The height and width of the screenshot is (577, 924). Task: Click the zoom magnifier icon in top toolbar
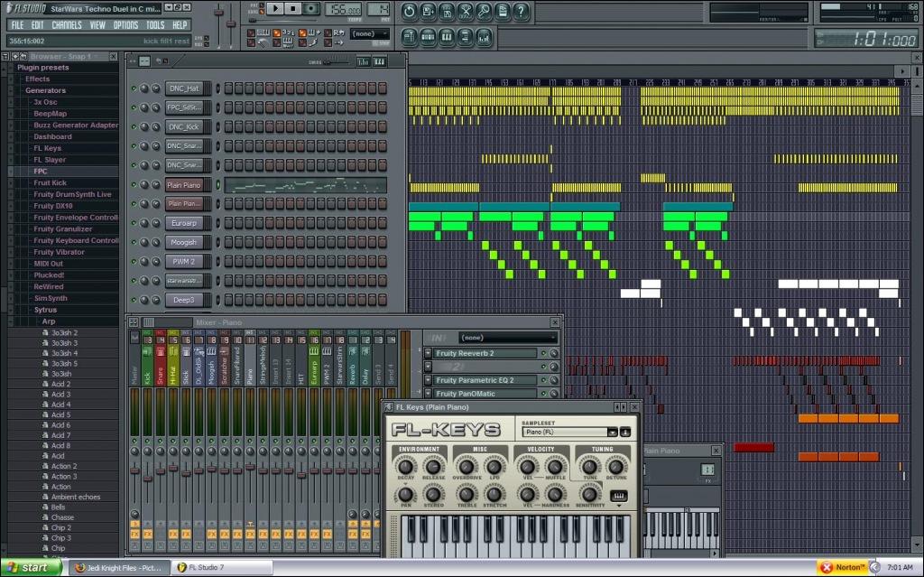tap(484, 12)
